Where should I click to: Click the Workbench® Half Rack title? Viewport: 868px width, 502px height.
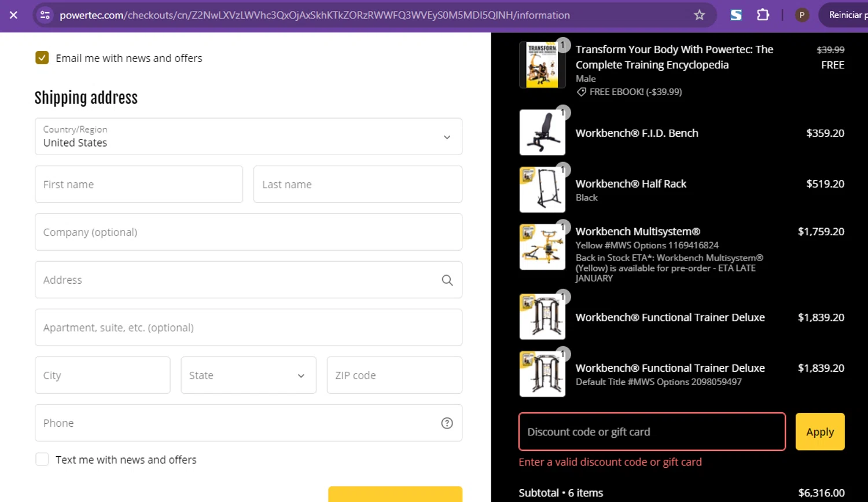[631, 184]
